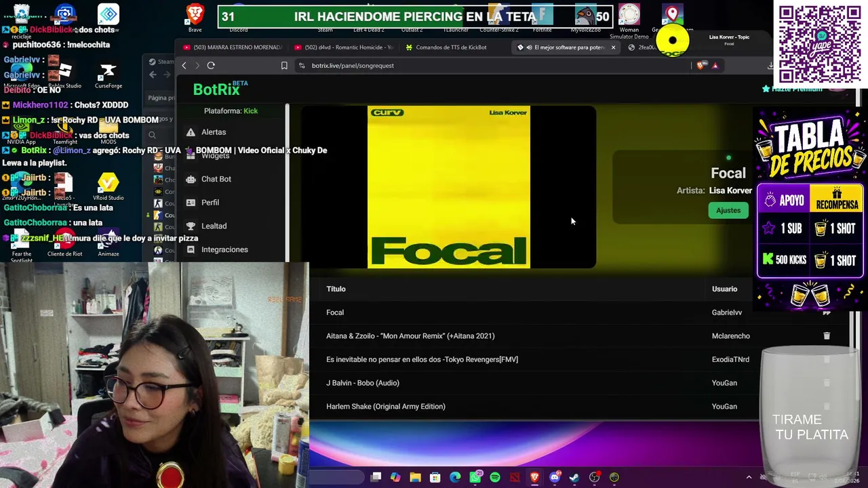The image size is (868, 488).
Task: Open VRoid Studio desktop shortcut
Action: pyautogui.click(x=108, y=186)
